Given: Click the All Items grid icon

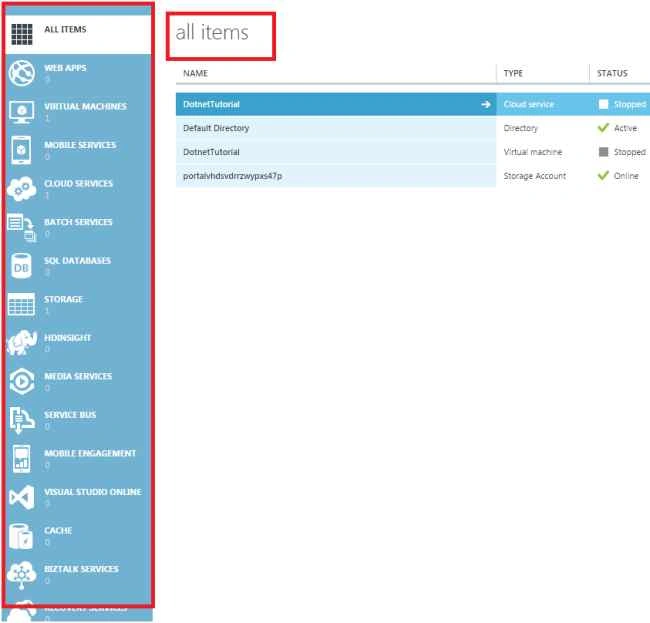Looking at the screenshot, I should pyautogui.click(x=22, y=34).
